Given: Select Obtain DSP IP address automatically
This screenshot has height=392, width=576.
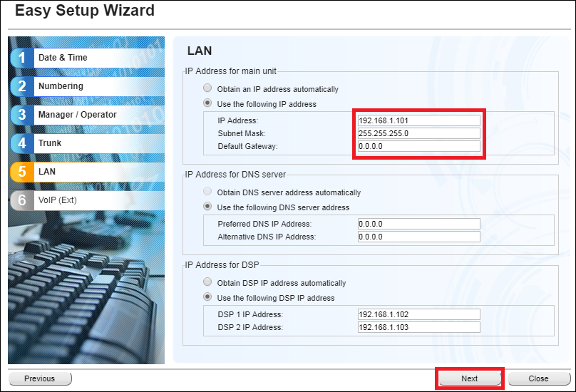Looking at the screenshot, I should (x=207, y=282).
